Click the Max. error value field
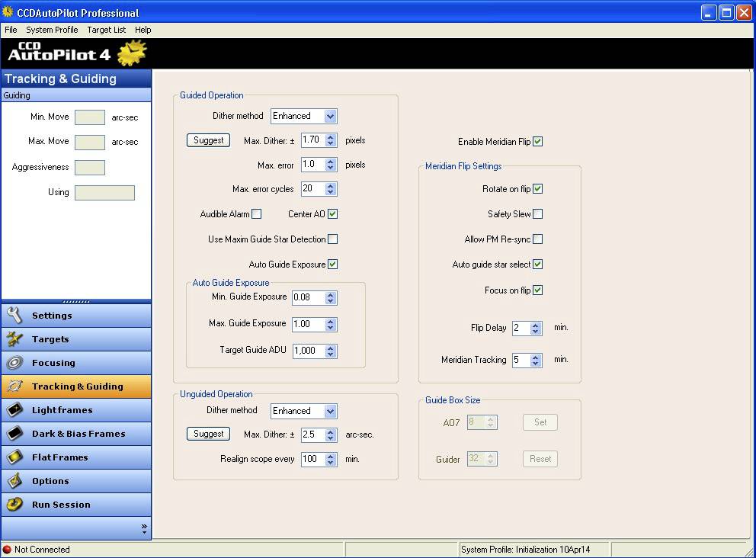Viewport: 756px width, 558px height. (x=312, y=164)
